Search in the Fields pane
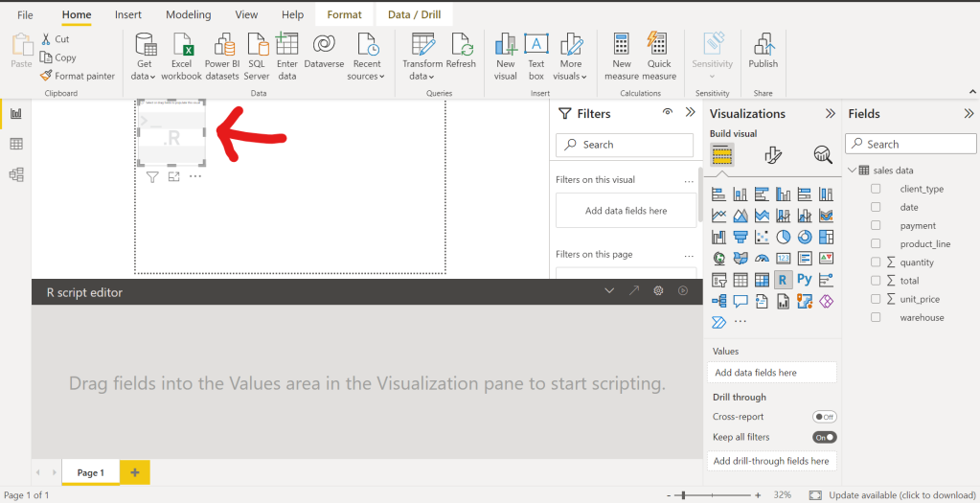Viewport: 980px width, 503px height. [911, 145]
